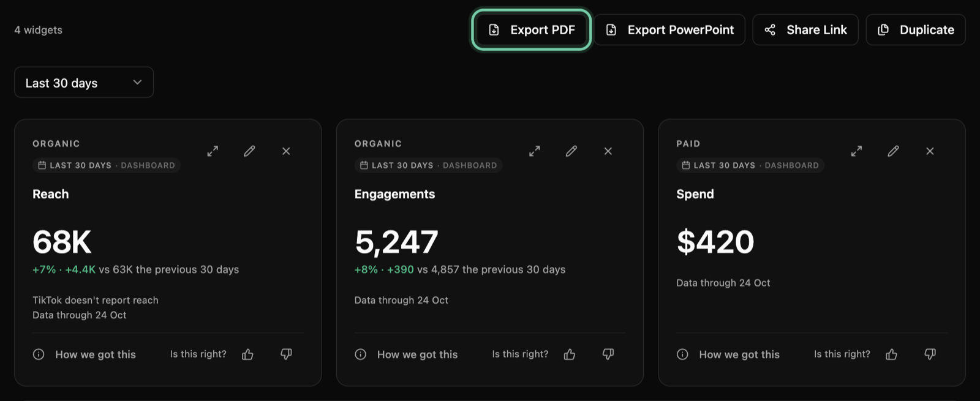Image resolution: width=980 pixels, height=401 pixels.
Task: Click the 4 widgets label
Action: tap(39, 30)
